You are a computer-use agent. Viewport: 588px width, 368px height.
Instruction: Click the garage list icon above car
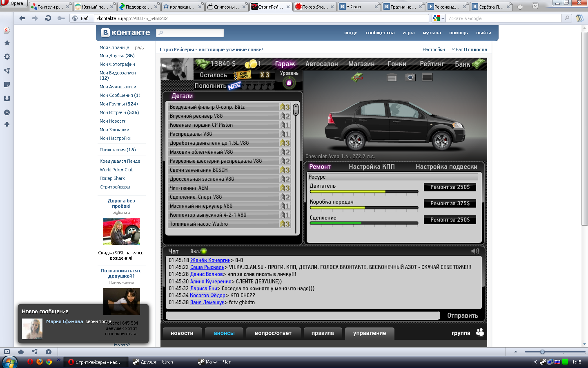click(392, 77)
